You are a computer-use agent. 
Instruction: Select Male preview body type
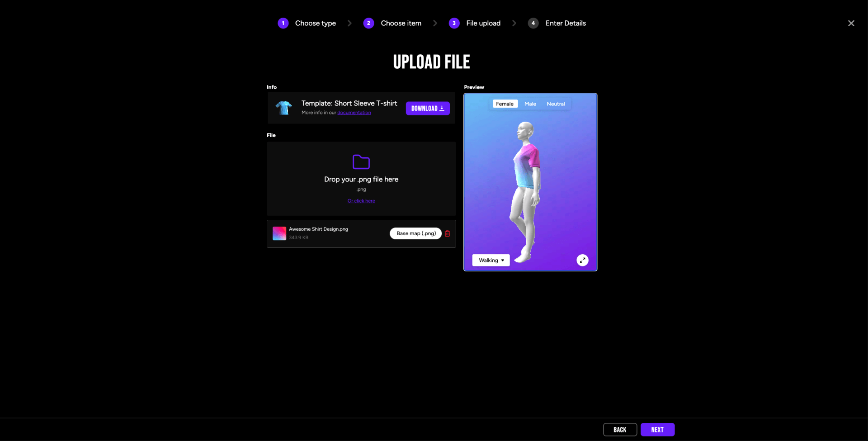[530, 104]
